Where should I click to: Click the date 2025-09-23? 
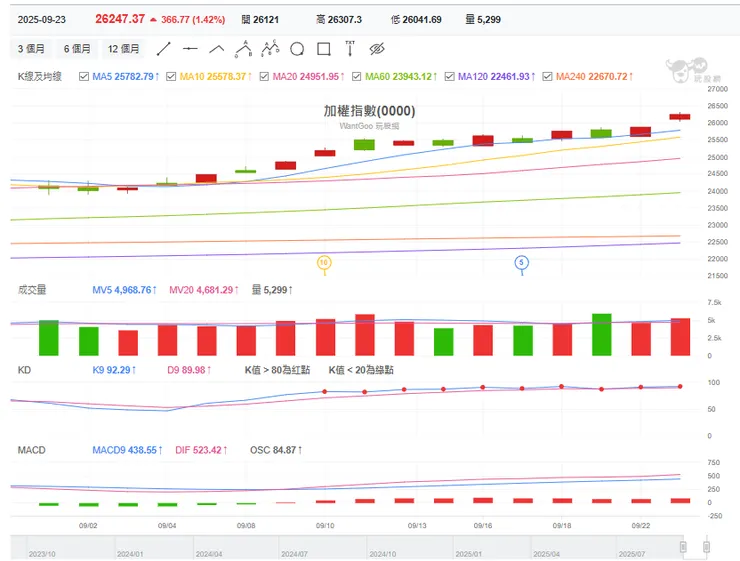point(42,20)
